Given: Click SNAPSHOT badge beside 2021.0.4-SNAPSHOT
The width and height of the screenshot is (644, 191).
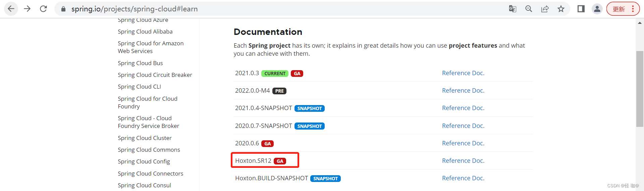Looking at the screenshot, I should 310,108.
